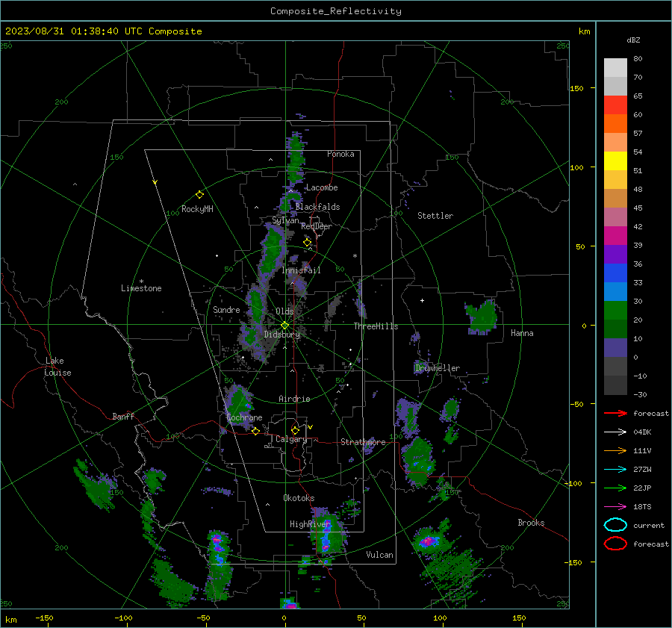Click the Olds label
The image size is (672, 628).
284,311
